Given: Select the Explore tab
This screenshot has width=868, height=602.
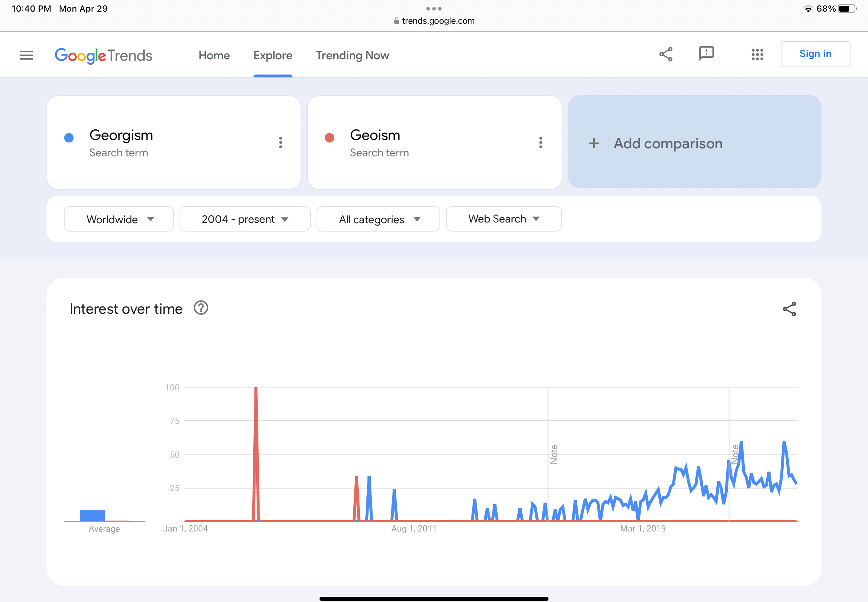Looking at the screenshot, I should pos(273,56).
